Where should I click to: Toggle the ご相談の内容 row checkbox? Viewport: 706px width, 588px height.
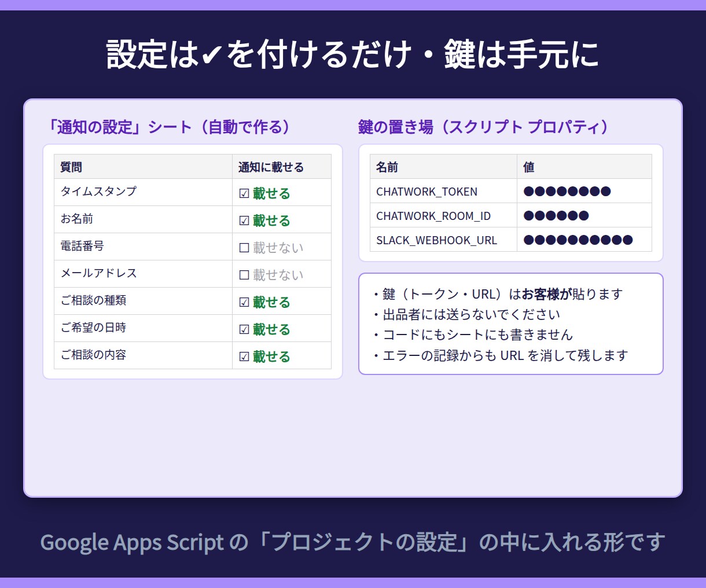point(244,357)
